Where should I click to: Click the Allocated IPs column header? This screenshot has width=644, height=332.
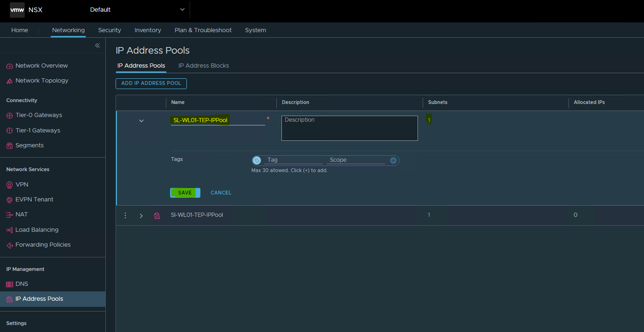coord(589,102)
